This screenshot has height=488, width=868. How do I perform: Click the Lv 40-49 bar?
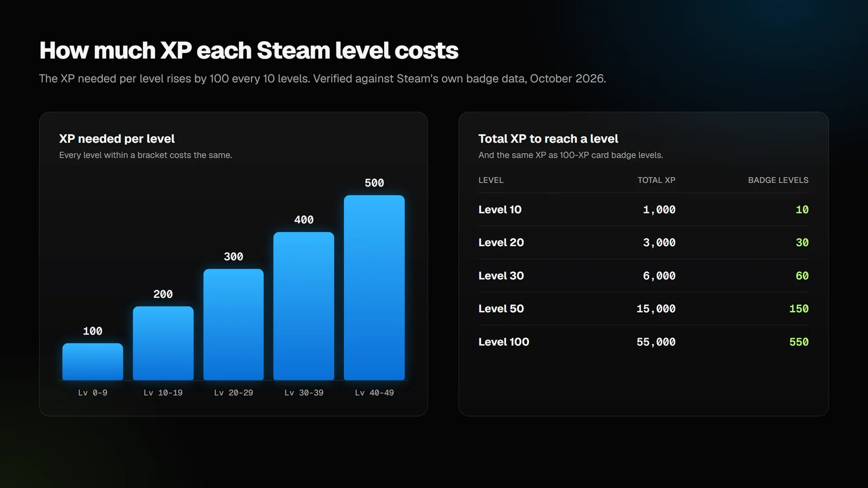[374, 288]
